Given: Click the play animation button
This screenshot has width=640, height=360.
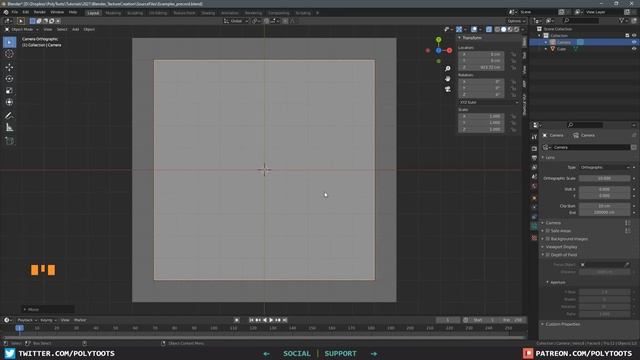Looking at the screenshot, I should pyautogui.click(x=271, y=320).
